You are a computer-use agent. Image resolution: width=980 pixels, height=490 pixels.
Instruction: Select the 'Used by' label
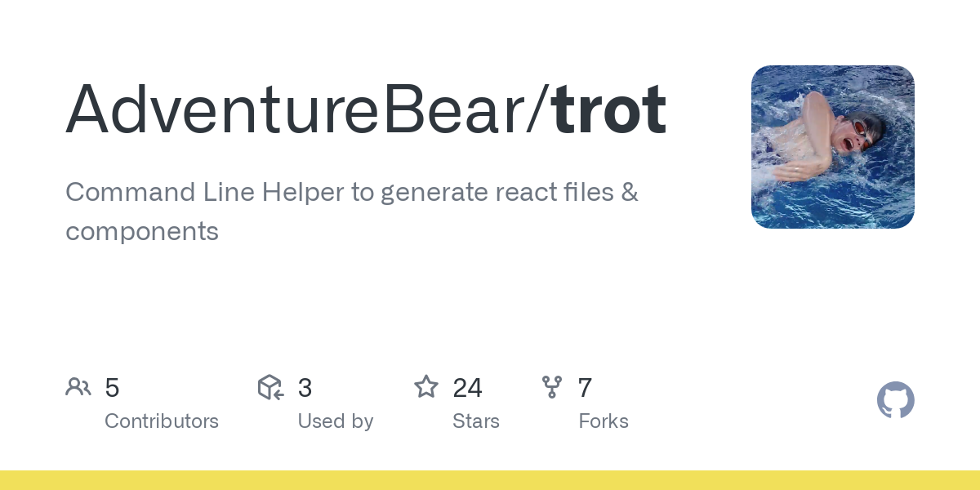point(335,421)
